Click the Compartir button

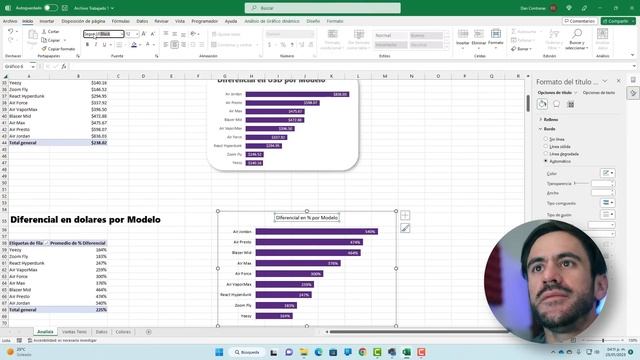tap(618, 21)
